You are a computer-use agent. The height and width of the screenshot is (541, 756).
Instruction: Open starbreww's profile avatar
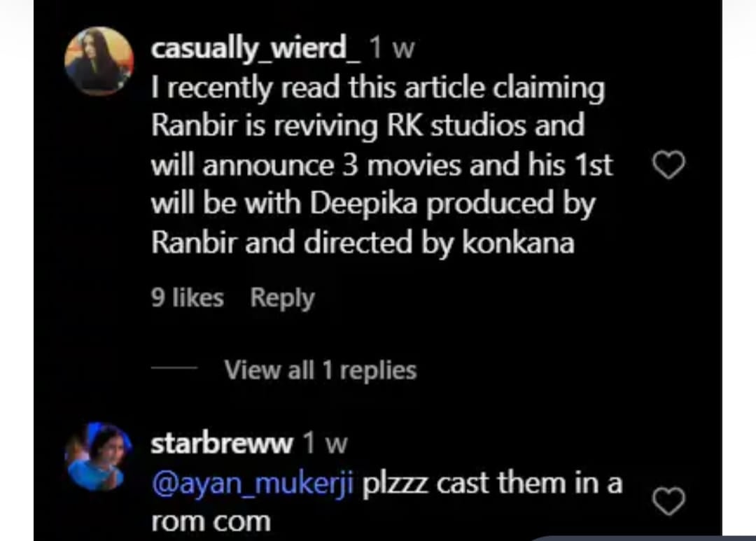click(99, 456)
